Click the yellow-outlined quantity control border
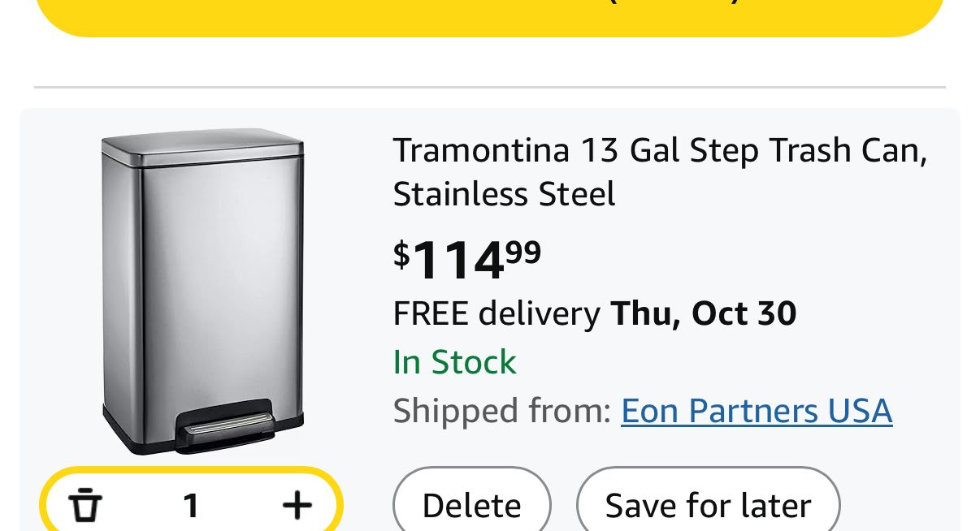This screenshot has height=531, width=980. click(191, 471)
